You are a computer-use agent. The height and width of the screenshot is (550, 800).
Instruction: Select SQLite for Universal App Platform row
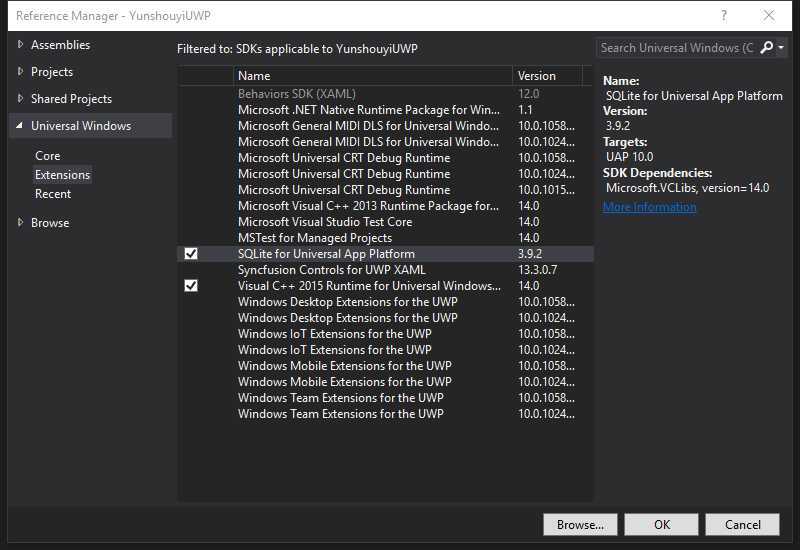(x=386, y=254)
